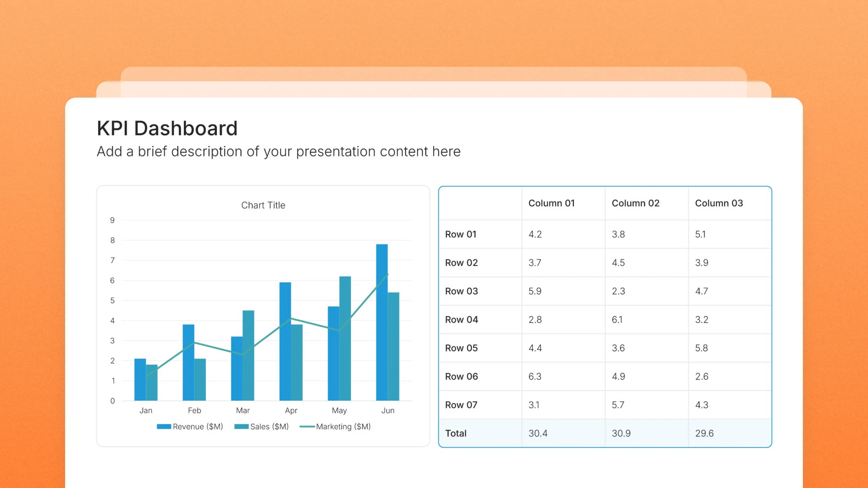This screenshot has width=868, height=488.
Task: Select cell value 5.7 in Row 07
Action: 618,405
